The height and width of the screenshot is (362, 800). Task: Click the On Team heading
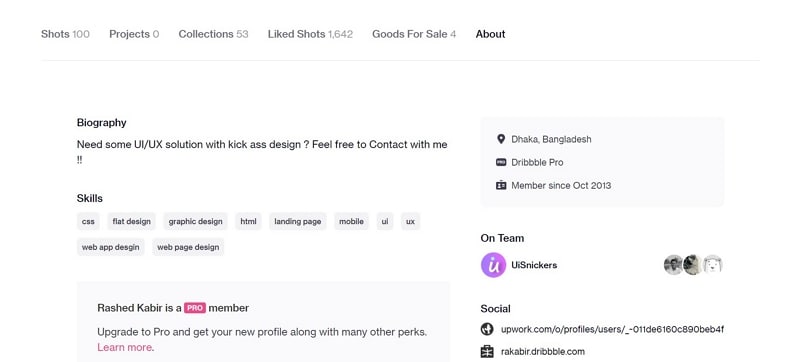502,238
